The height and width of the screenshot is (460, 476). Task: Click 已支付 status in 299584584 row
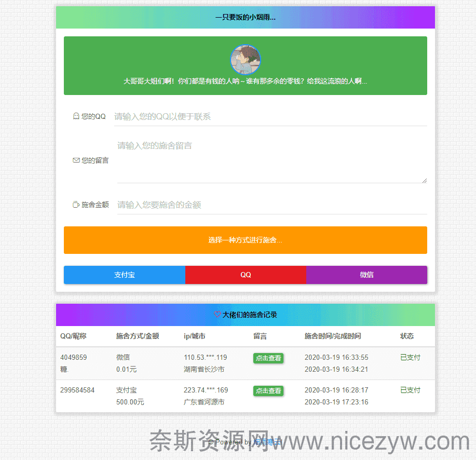click(x=410, y=390)
